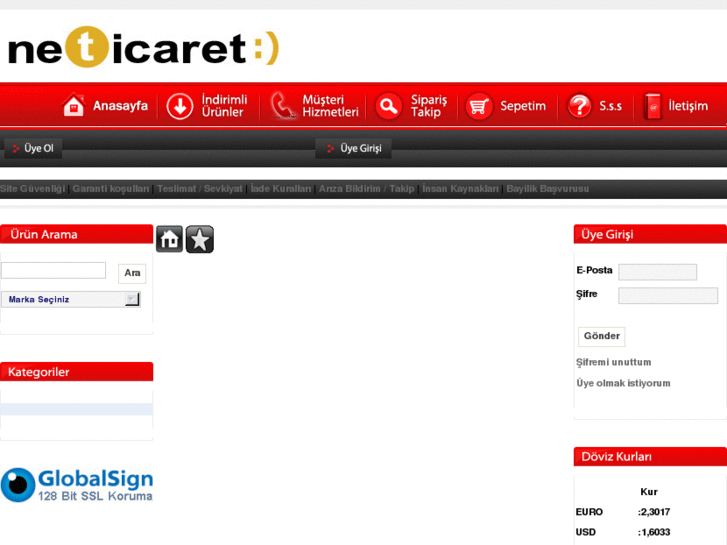Click the GlobalSign SSL badge
This screenshot has height=545, width=727.
77,485
